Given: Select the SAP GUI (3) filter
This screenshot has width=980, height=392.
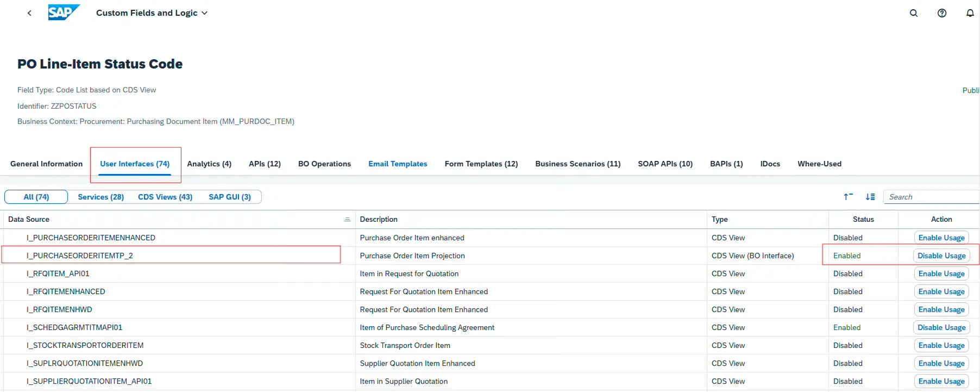Looking at the screenshot, I should 230,197.
